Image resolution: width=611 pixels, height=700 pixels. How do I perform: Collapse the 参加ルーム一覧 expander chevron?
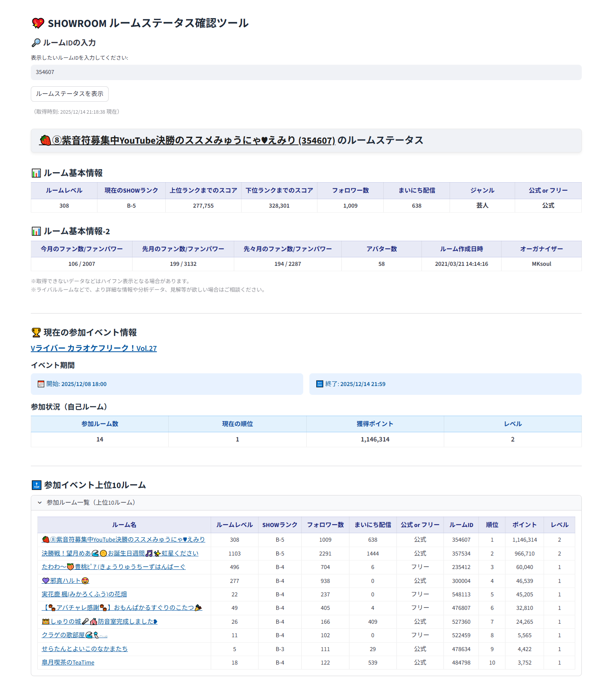[x=40, y=503]
